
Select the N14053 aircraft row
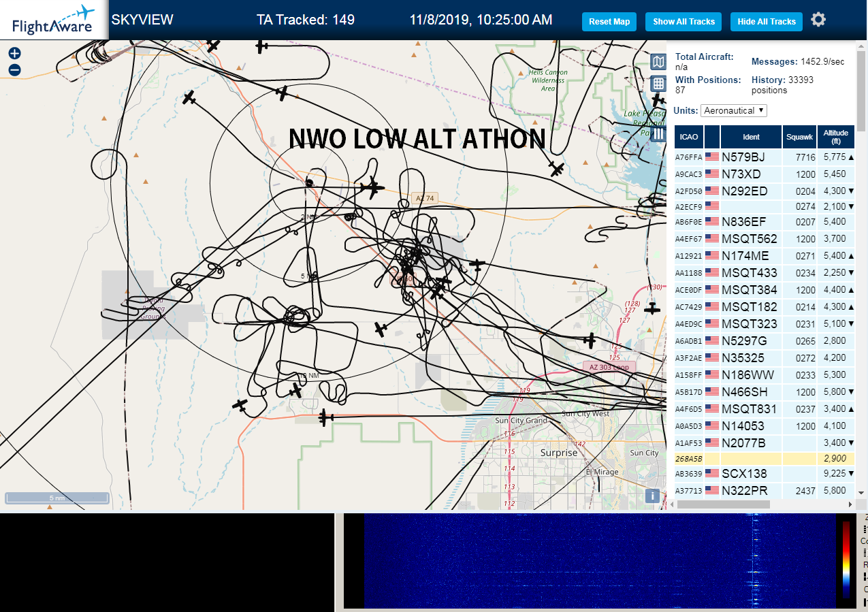coord(765,426)
